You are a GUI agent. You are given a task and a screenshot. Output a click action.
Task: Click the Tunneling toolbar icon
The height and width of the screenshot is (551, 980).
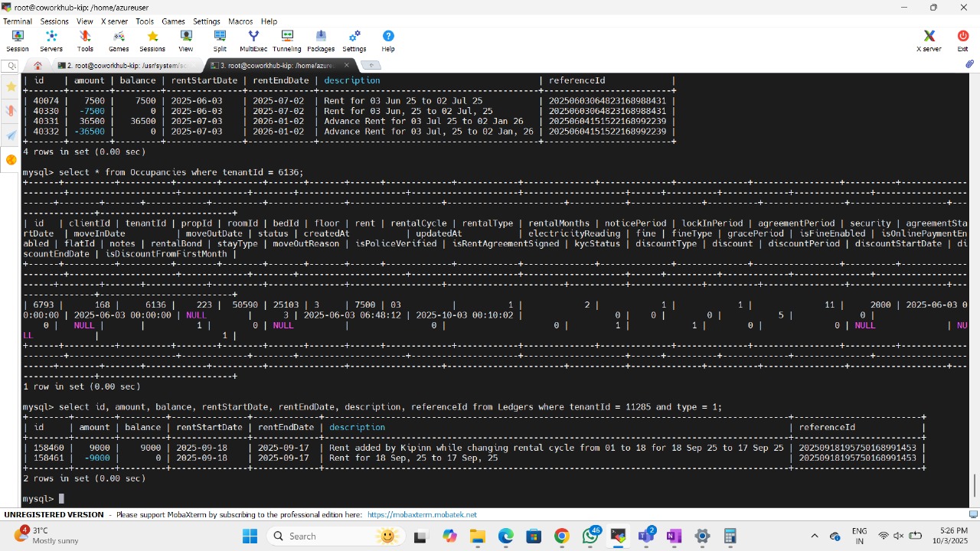[x=287, y=41]
